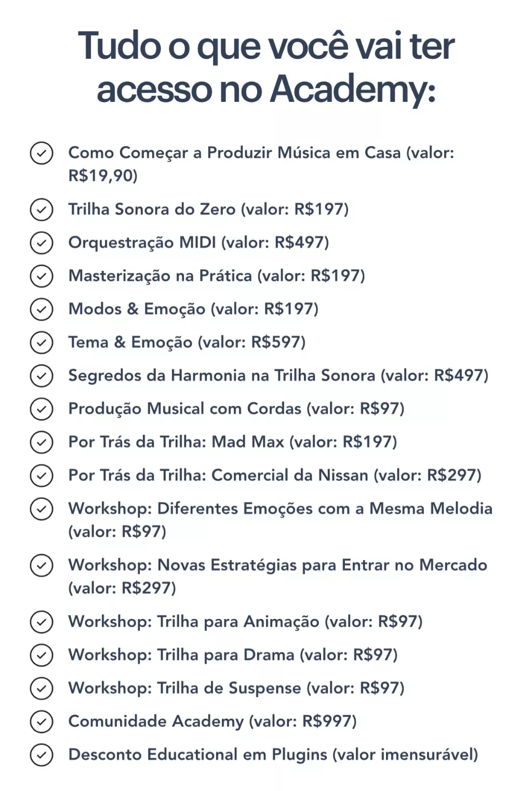Select the Workshop: Trilha de Suspense text
The width and height of the screenshot is (532, 791).
click(184, 688)
